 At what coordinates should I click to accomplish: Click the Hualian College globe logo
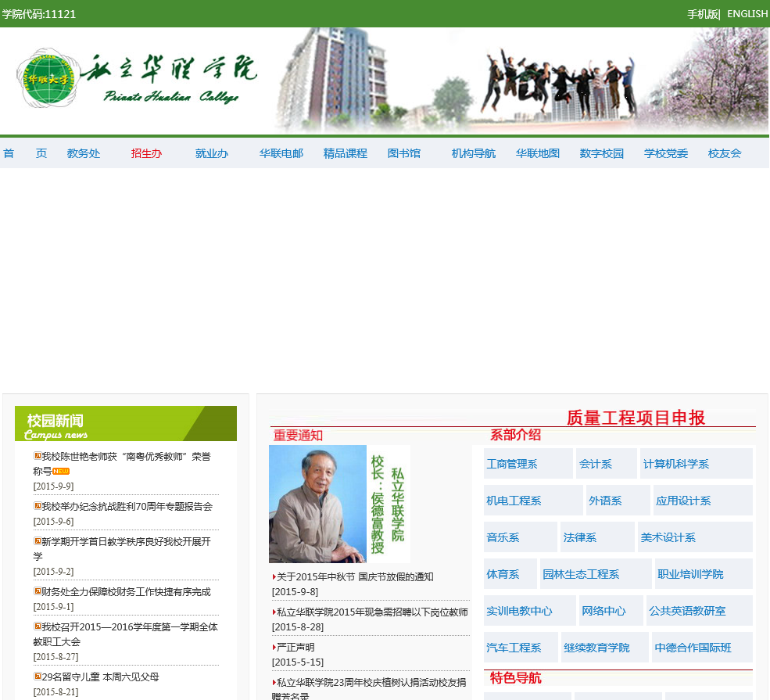point(48,77)
